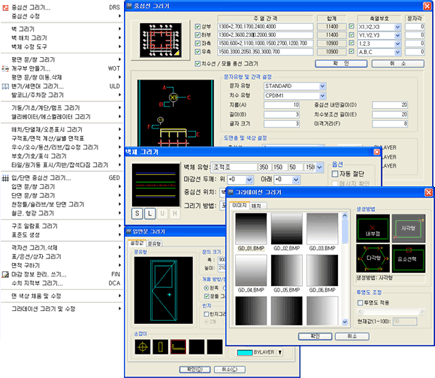435x378 pixels.
Task: Click the blue bracket icon beside the ULD entry
Action: click(5, 86)
